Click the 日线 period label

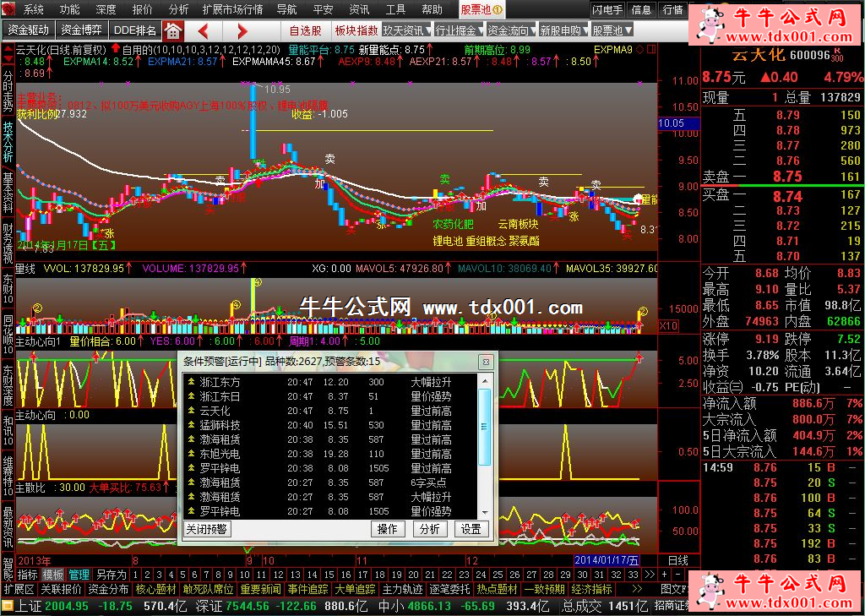(678, 561)
